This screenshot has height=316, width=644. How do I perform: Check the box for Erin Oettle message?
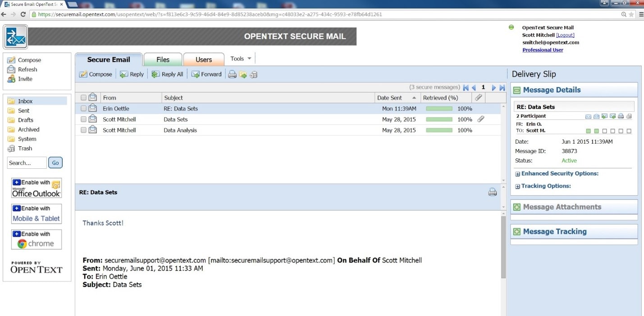pyautogui.click(x=83, y=108)
